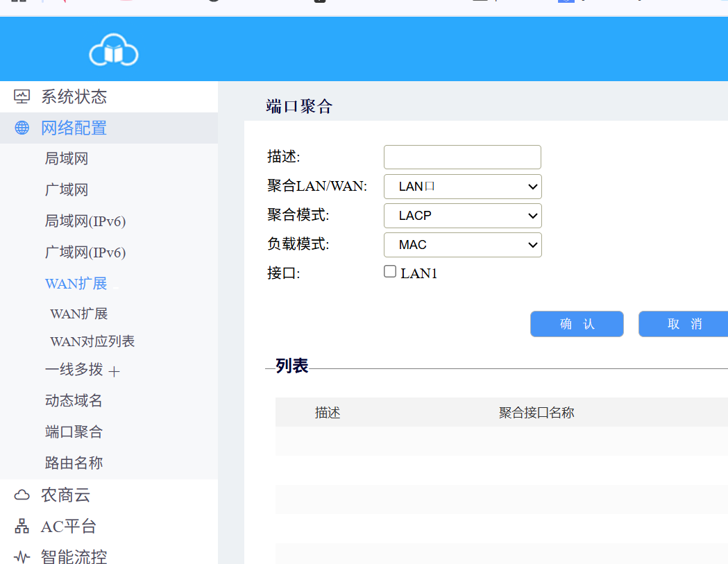This screenshot has height=564, width=728.
Task: Open the 聚合模式 LACP dropdown
Action: click(462, 216)
